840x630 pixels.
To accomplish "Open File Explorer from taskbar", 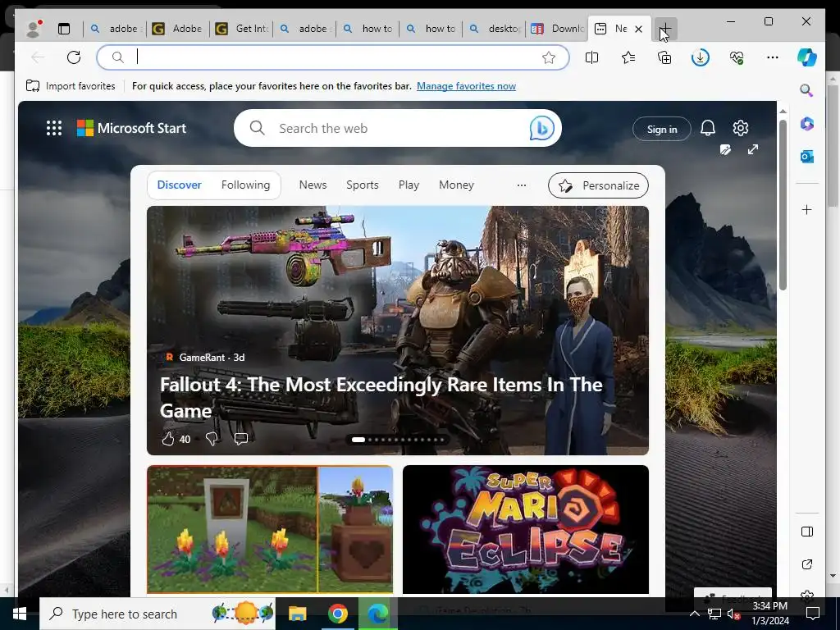I will click(x=297, y=614).
